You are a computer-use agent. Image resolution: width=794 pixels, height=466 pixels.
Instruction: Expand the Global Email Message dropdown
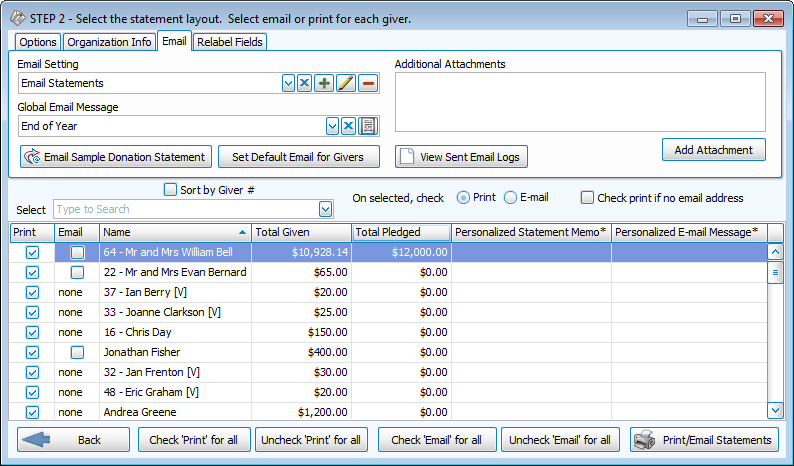[x=332, y=126]
